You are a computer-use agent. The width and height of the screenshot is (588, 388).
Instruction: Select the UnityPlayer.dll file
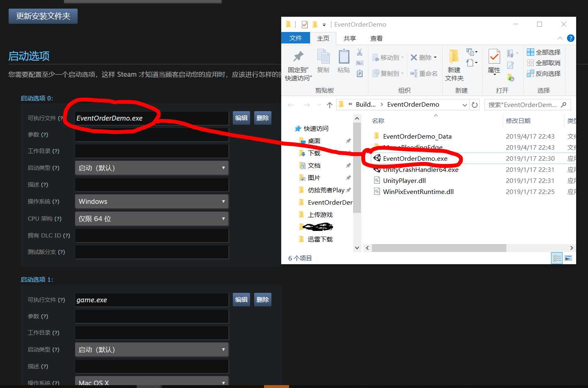(x=404, y=180)
